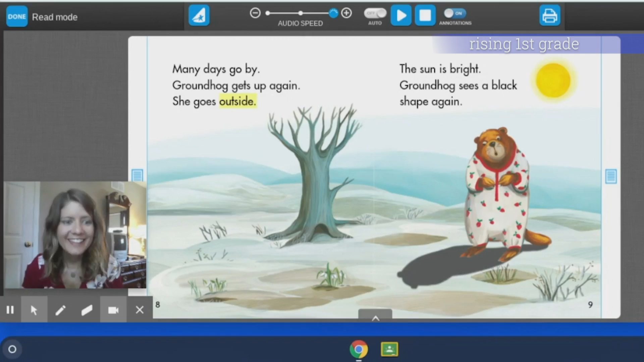The image size is (644, 362).
Task: Click the word Groundhog on page 8
Action: pos(200,85)
